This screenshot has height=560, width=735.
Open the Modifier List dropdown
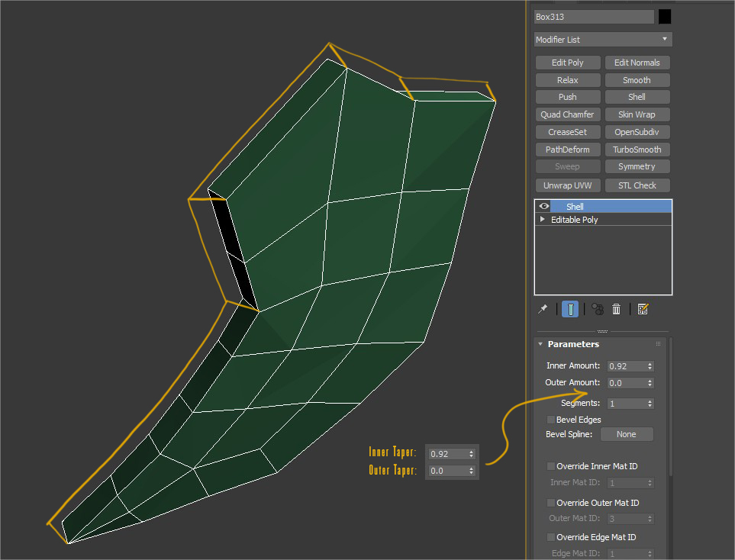click(x=602, y=39)
